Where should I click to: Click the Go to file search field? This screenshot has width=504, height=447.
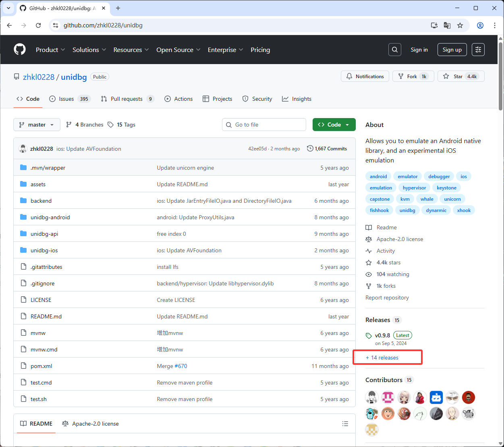pyautogui.click(x=264, y=125)
